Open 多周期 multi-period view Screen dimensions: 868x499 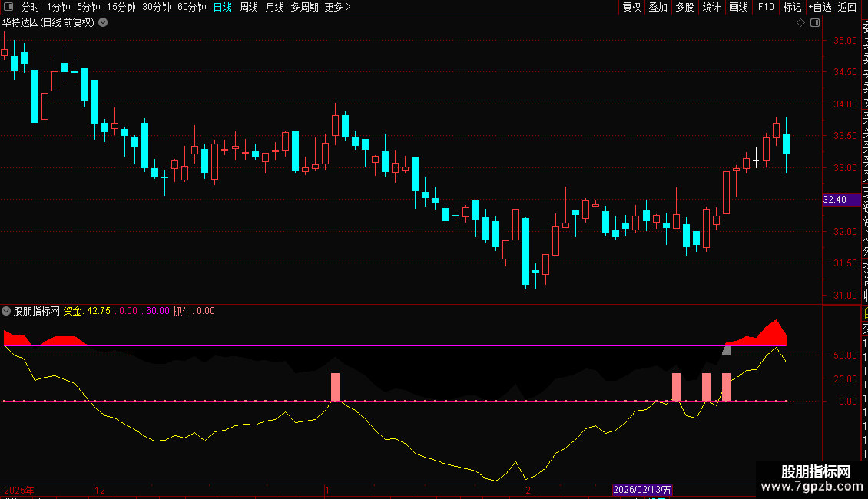pyautogui.click(x=304, y=7)
